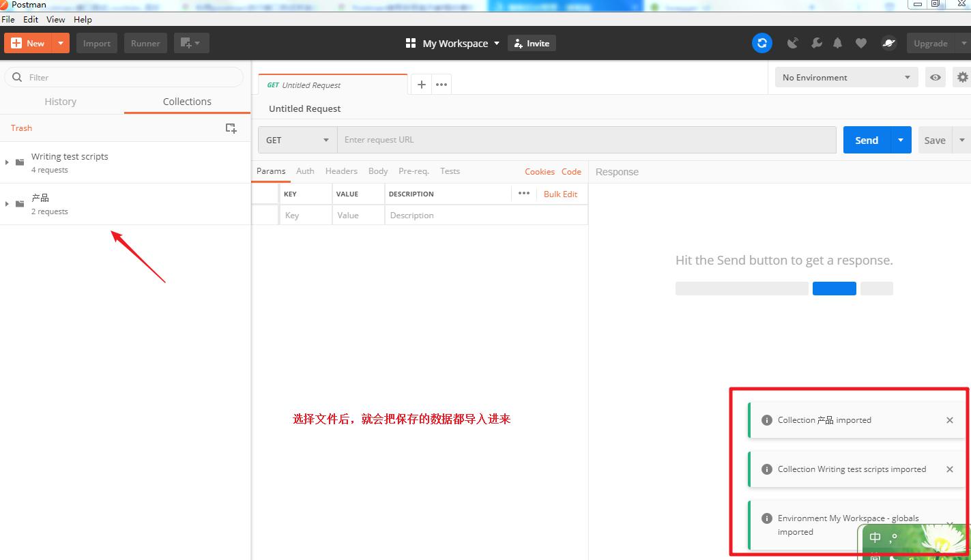Open the No Environment dropdown

pos(846,77)
